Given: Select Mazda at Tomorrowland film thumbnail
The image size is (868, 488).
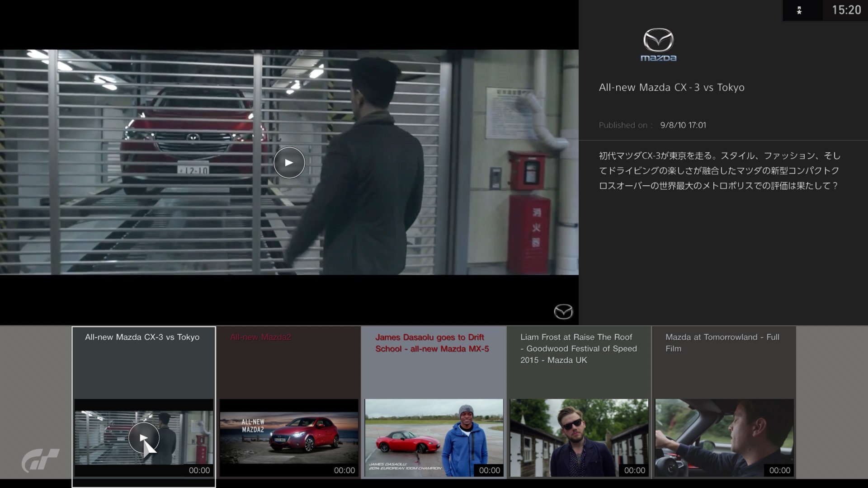Looking at the screenshot, I should 724,437.
